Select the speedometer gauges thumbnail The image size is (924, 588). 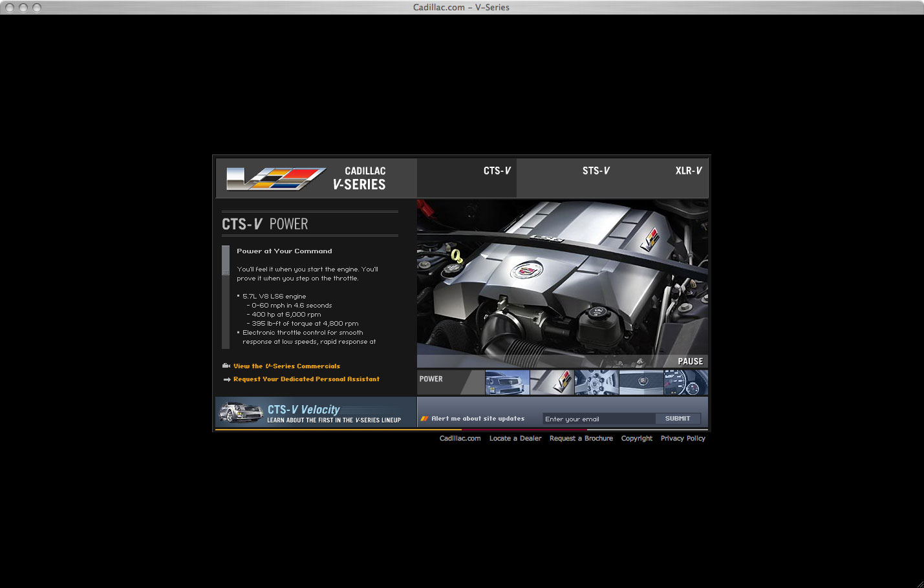[686, 382]
